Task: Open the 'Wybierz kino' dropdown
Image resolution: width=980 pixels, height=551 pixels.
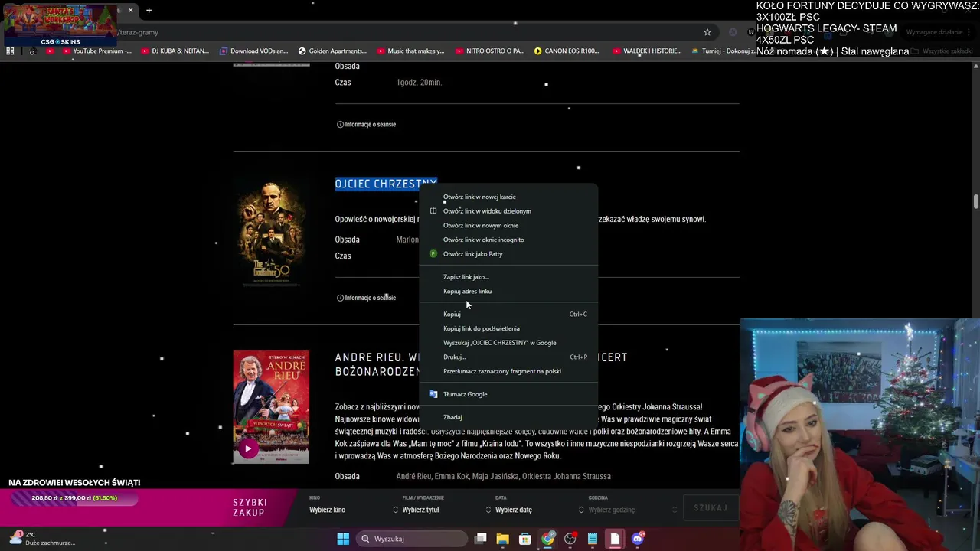Action: point(352,510)
